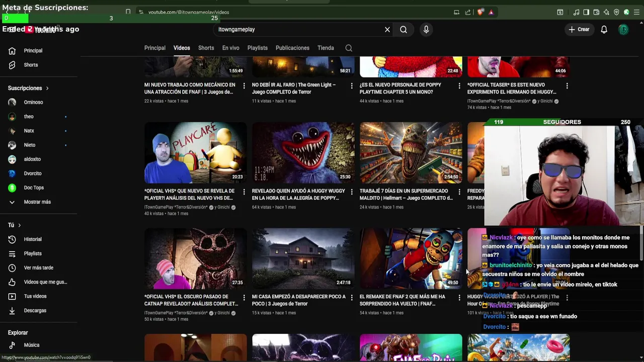
Task: Click the bookmark icon before the URL
Action: click(128, 12)
